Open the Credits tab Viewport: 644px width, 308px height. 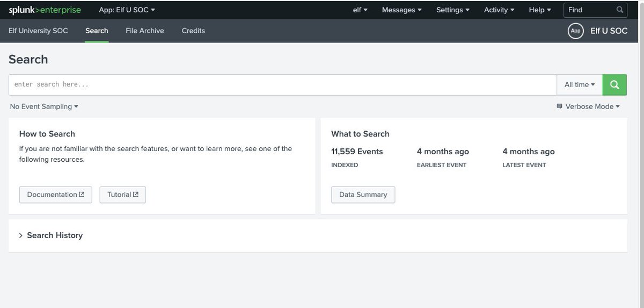[193, 31]
